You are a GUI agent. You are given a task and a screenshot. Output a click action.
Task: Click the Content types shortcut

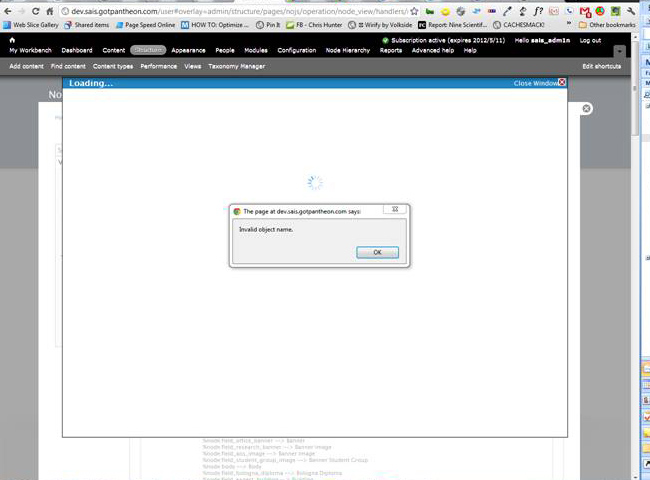coord(113,66)
